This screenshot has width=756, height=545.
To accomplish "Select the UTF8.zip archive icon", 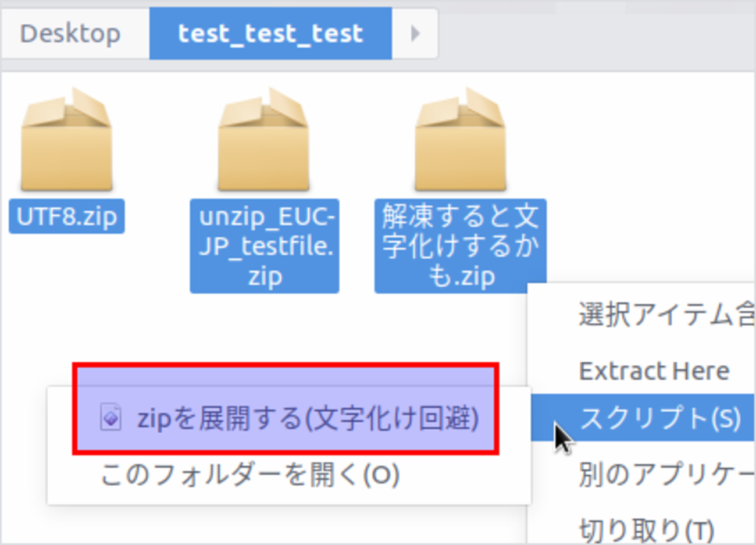I will point(66,140).
